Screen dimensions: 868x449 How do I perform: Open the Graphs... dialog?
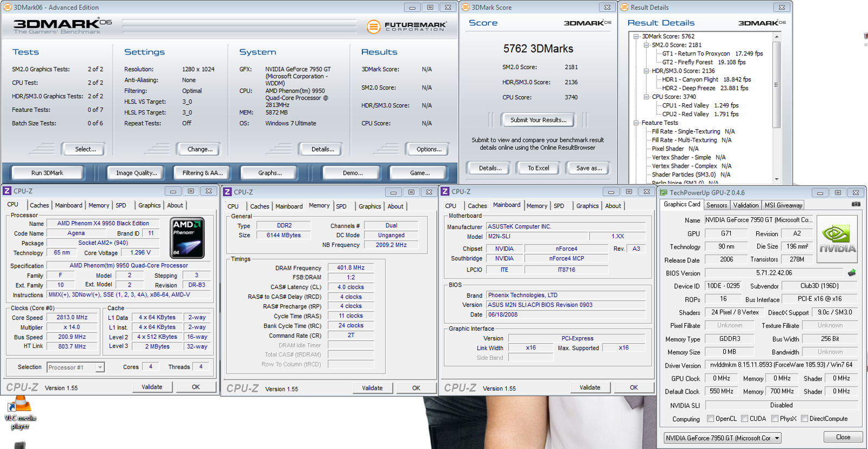(270, 173)
